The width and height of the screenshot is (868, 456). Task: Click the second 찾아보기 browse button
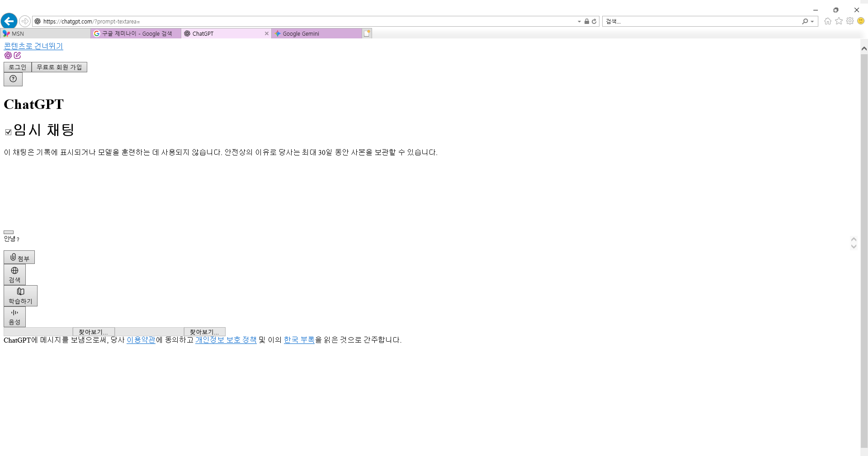point(205,332)
